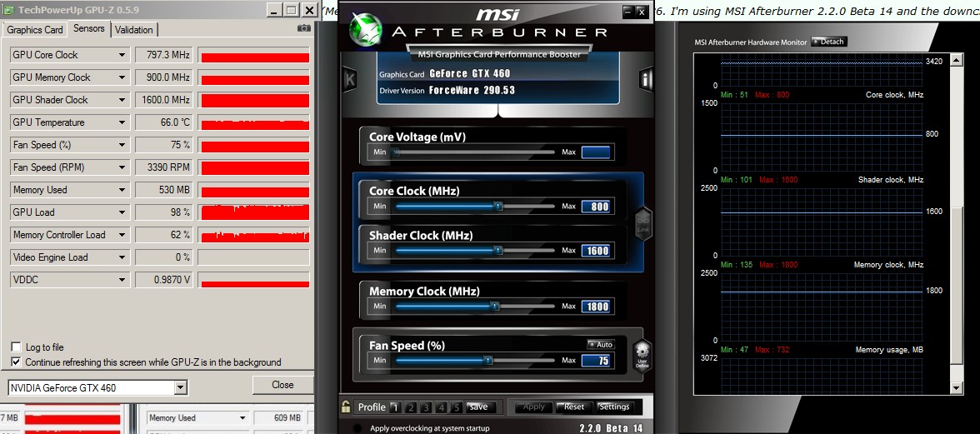Viewport: 980px width, 434px height.
Task: Show Afterburner info with the i button
Action: tap(645, 79)
